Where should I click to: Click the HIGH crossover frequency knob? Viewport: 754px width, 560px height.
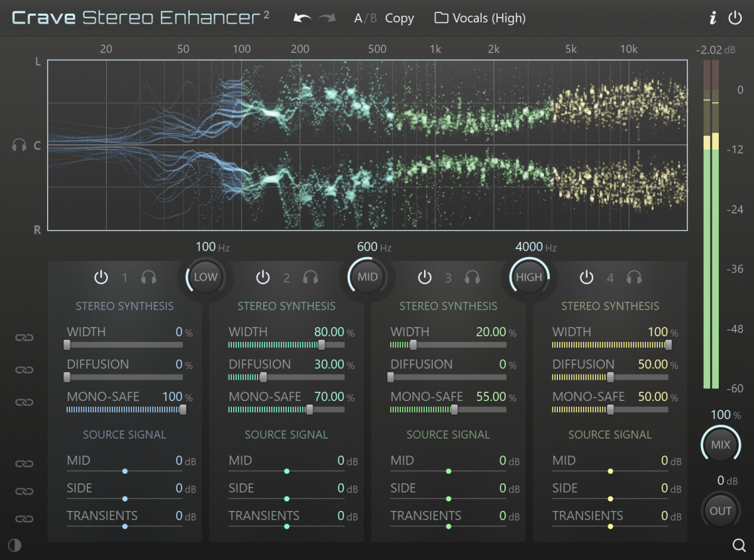point(529,277)
